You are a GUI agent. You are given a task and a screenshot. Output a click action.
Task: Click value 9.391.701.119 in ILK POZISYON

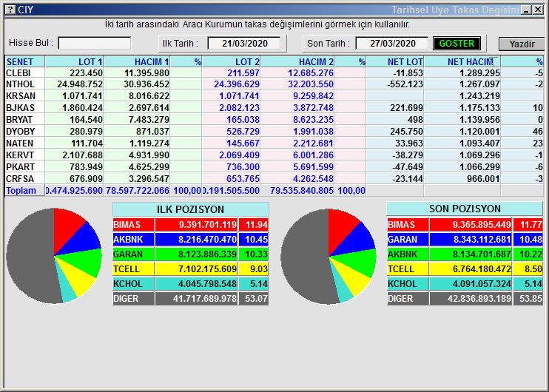[207, 225]
